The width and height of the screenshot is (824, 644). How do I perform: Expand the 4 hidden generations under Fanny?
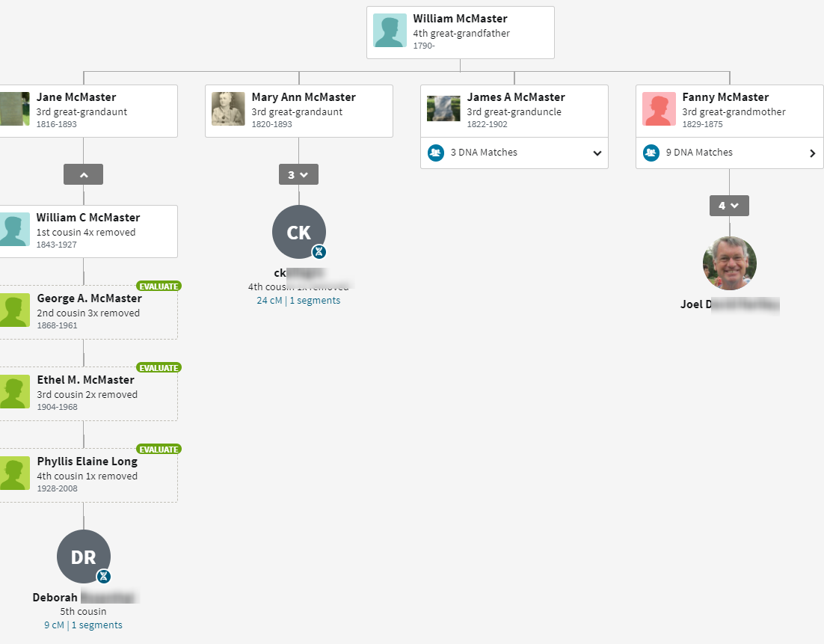click(729, 206)
